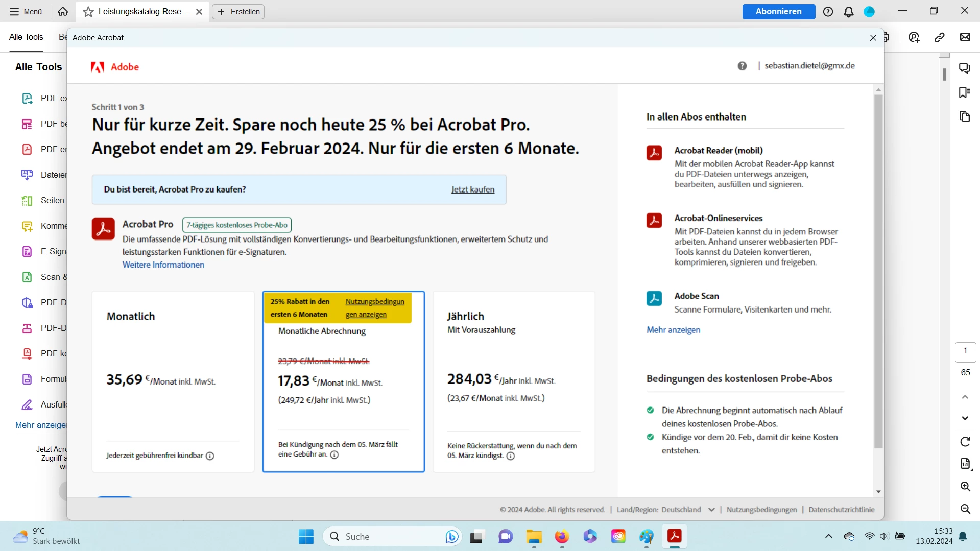Show hidden icons in the system tray
The image size is (980, 551).
coord(828,536)
